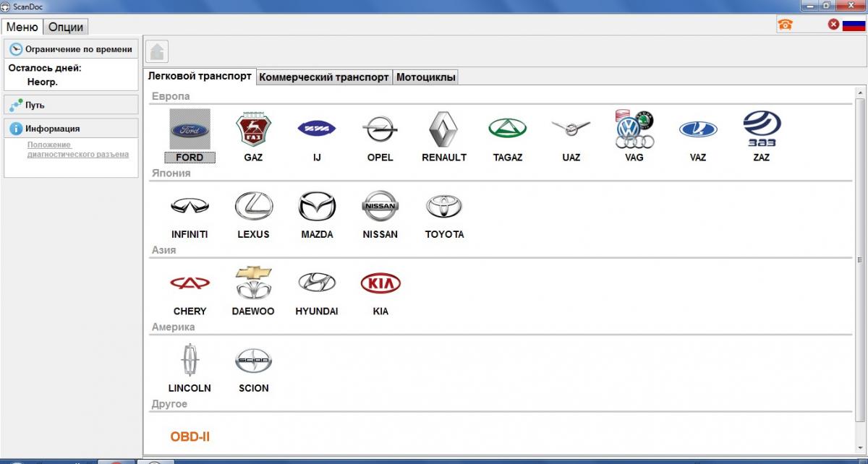Open the Мотоциклы tab
This screenshot has width=868, height=464.
click(426, 77)
